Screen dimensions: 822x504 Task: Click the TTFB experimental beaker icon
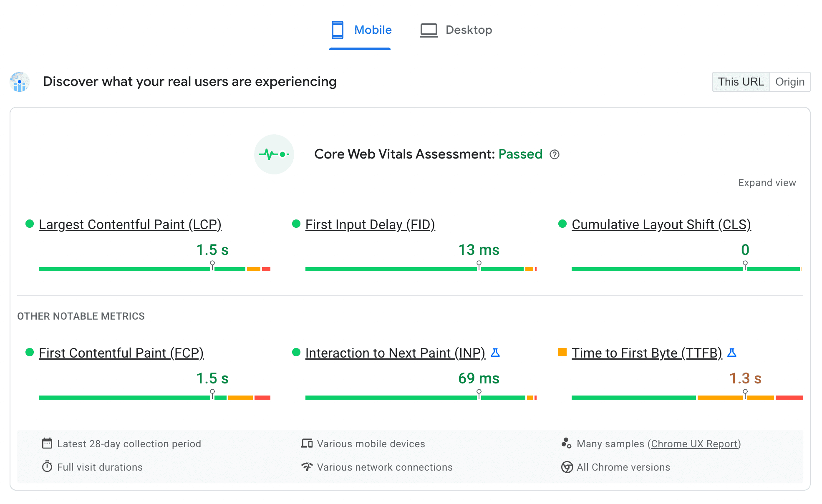point(731,353)
